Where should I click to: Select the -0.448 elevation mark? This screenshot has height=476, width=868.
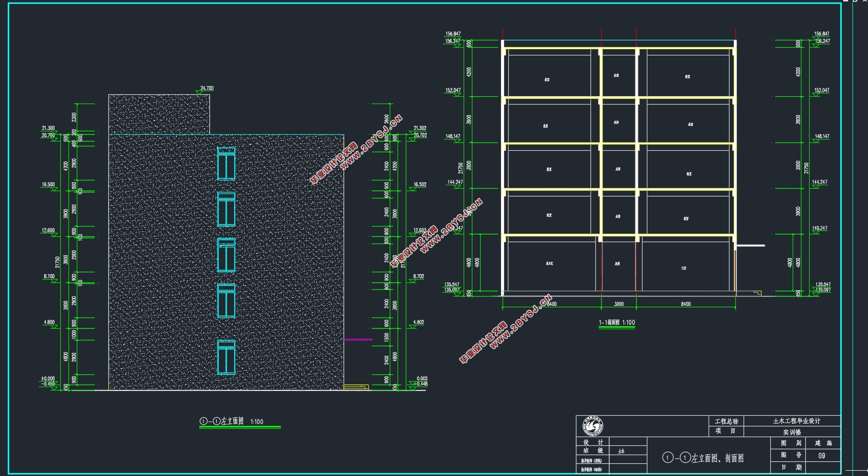[x=421, y=384]
